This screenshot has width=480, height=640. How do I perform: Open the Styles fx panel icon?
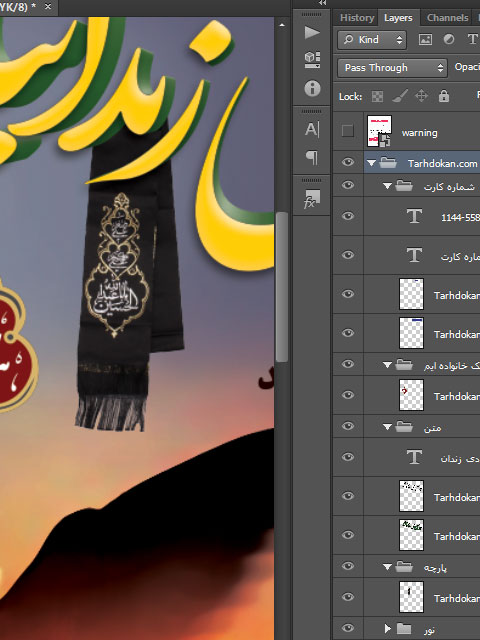point(312,198)
